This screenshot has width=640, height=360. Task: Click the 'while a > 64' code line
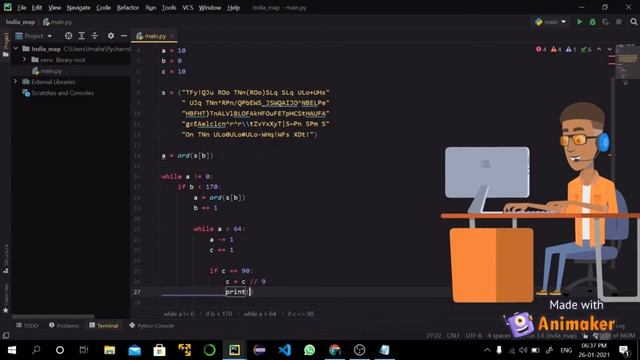coord(218,229)
